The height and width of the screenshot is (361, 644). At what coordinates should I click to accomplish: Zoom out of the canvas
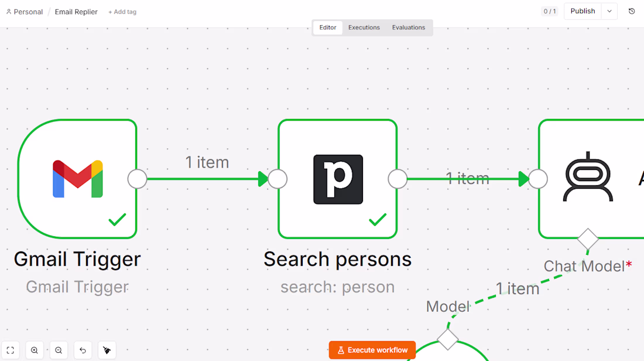(59, 350)
